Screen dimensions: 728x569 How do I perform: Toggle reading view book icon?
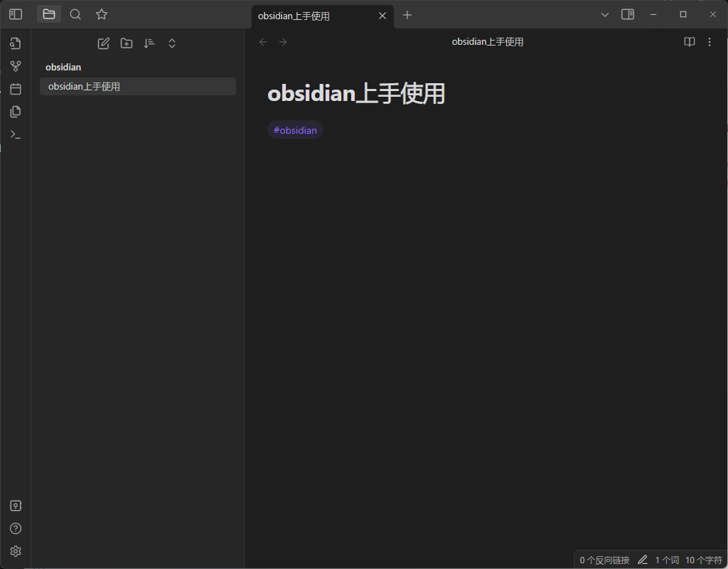point(690,42)
